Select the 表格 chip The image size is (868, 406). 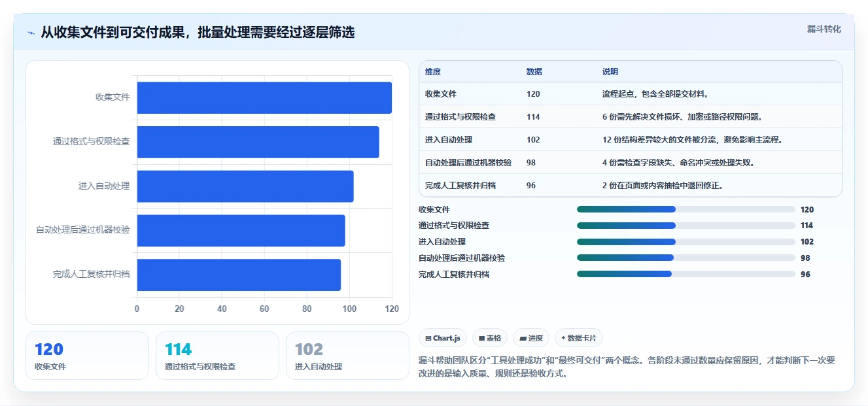[490, 338]
